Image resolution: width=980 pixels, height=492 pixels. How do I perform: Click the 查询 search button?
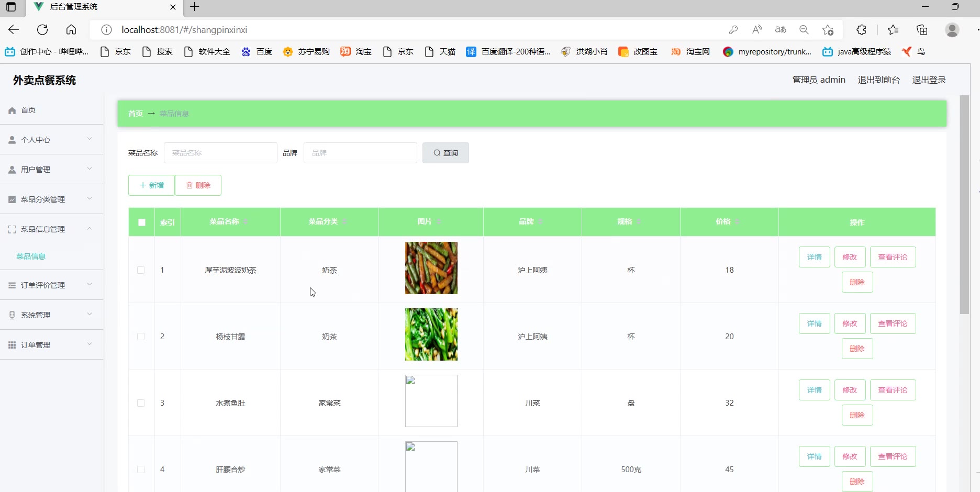[x=446, y=153]
